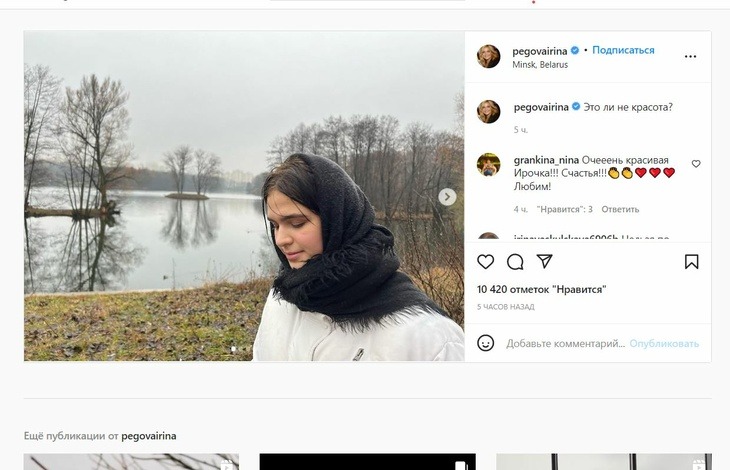Screen dimensions: 730x470
Task: Reply to comment using Ответить
Action: (620, 210)
